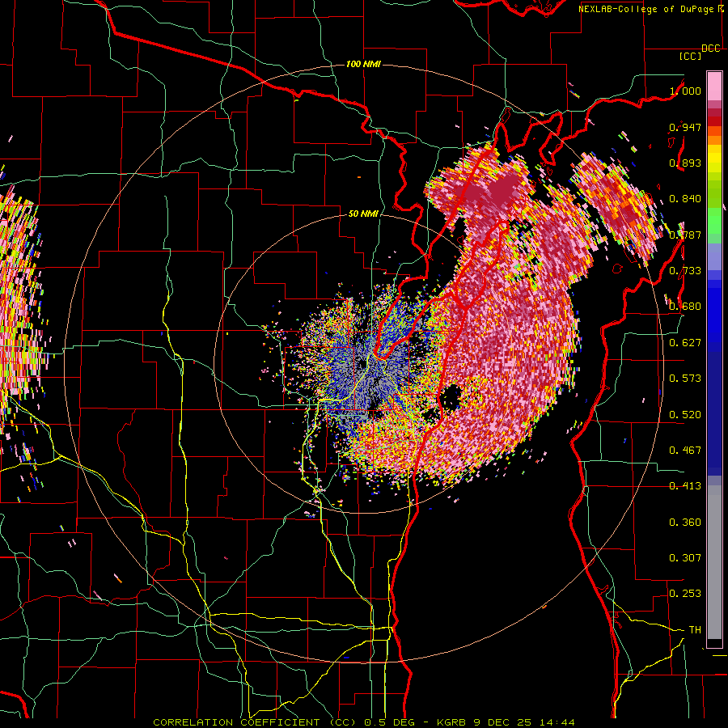Click the 100 NMI range ring label
The image size is (728, 728).
click(363, 64)
